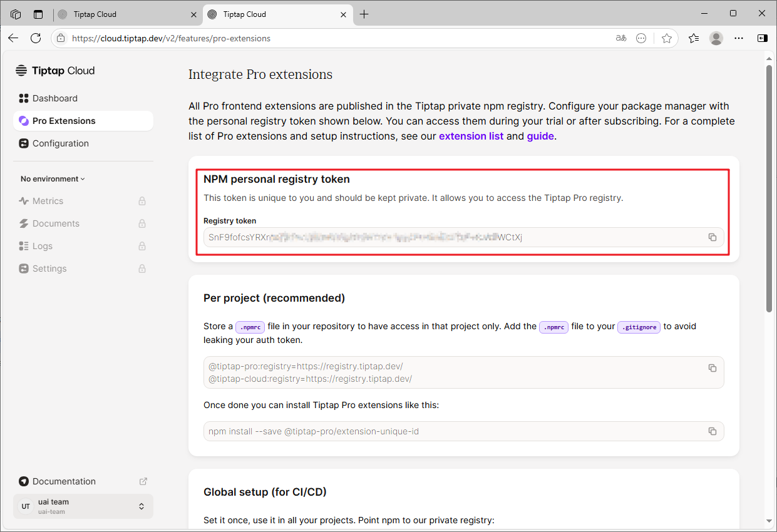Copy the registry token value

point(712,237)
